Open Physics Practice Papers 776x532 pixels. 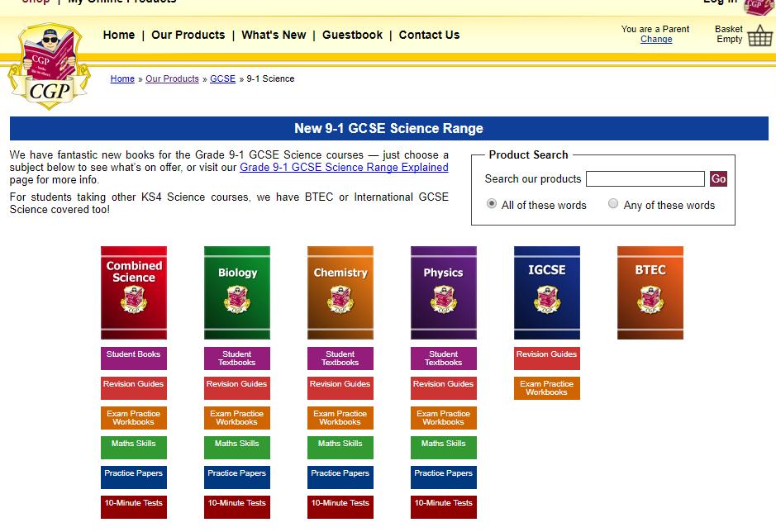tap(444, 477)
